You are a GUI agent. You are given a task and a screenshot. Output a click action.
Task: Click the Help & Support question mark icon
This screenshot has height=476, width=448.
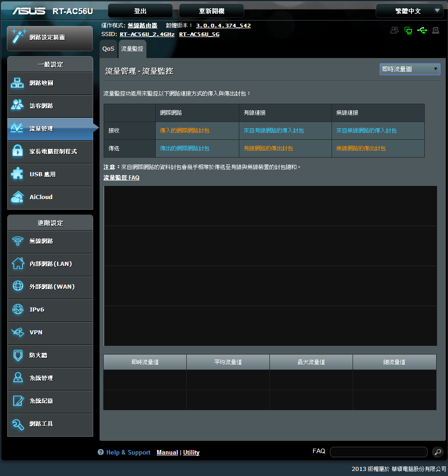[100, 452]
